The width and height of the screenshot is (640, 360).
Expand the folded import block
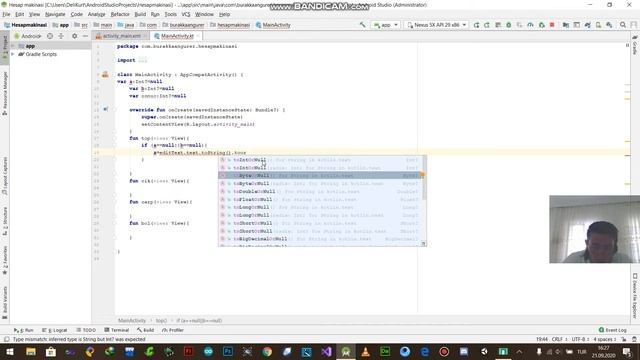coord(142,60)
